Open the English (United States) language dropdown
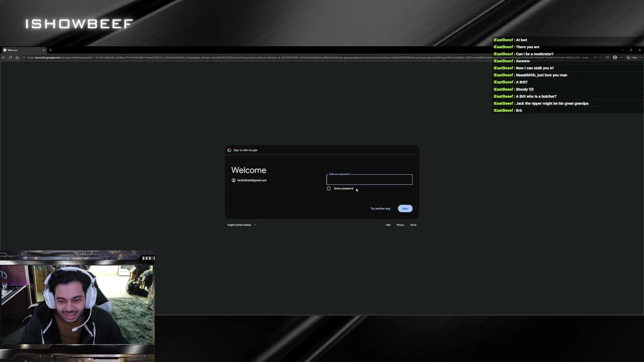 click(242, 225)
